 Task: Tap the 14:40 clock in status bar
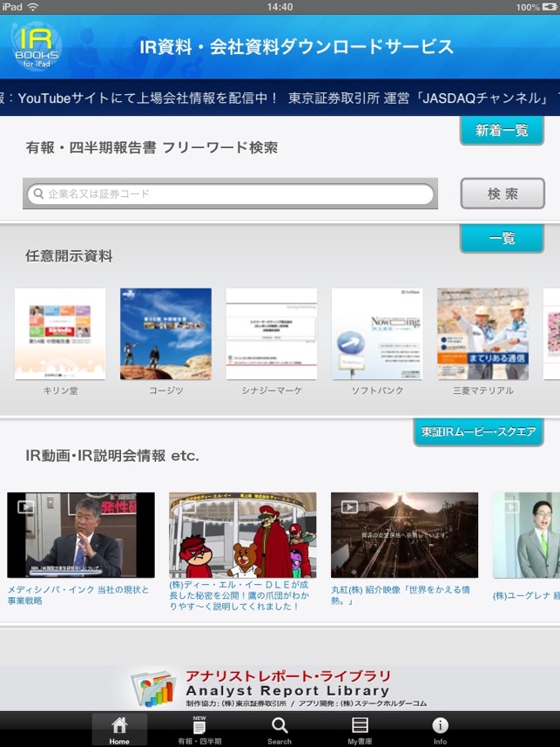point(280,7)
